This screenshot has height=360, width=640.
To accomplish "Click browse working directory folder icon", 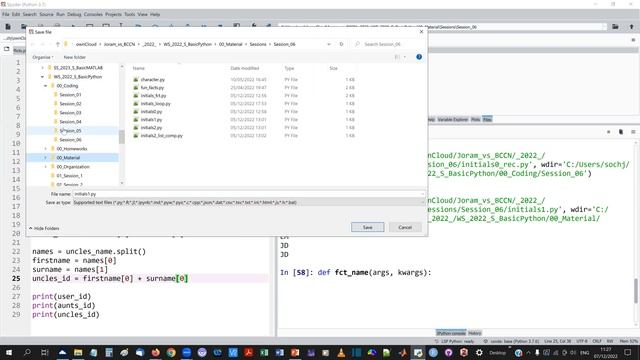I will pyautogui.click(x=615, y=27).
